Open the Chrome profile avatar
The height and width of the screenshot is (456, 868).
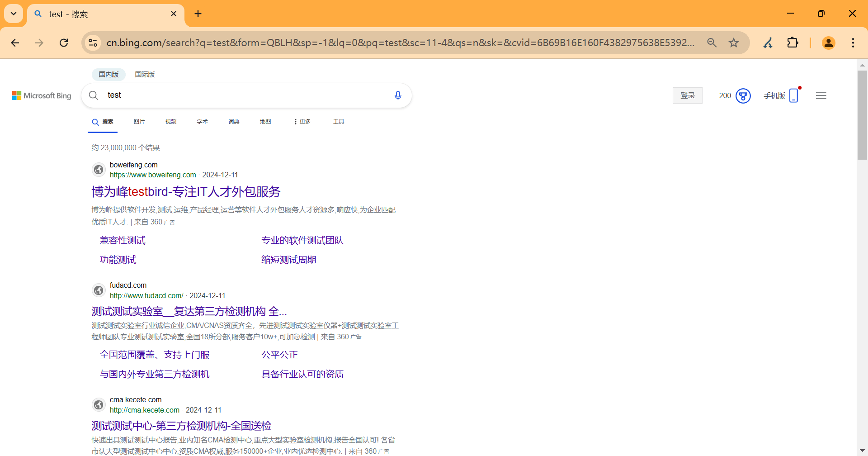click(829, 43)
